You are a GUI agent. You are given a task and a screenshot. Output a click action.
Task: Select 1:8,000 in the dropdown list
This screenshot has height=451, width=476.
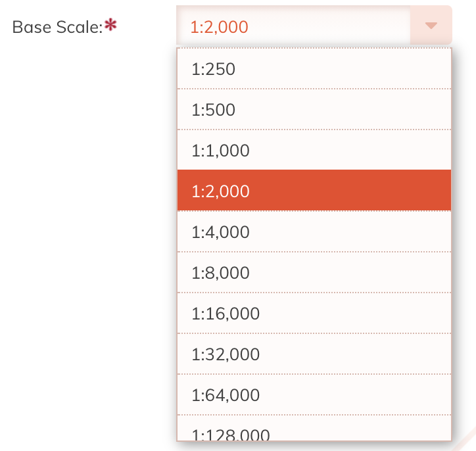(x=314, y=272)
